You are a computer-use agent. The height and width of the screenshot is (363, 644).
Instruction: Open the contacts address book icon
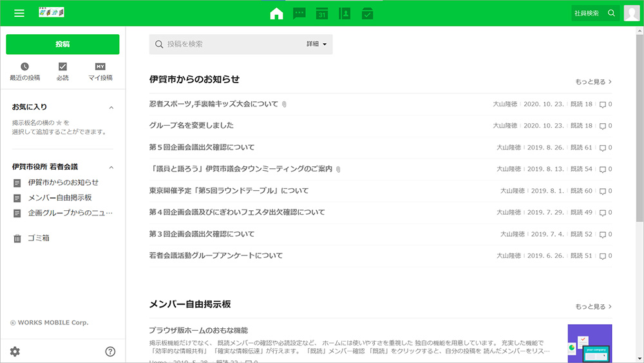point(345,14)
